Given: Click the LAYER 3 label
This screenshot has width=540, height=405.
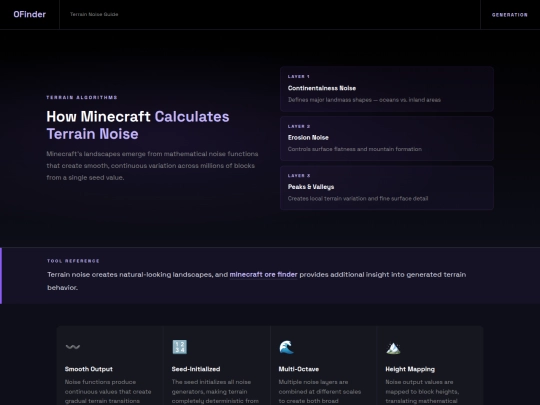Looking at the screenshot, I should [299, 176].
